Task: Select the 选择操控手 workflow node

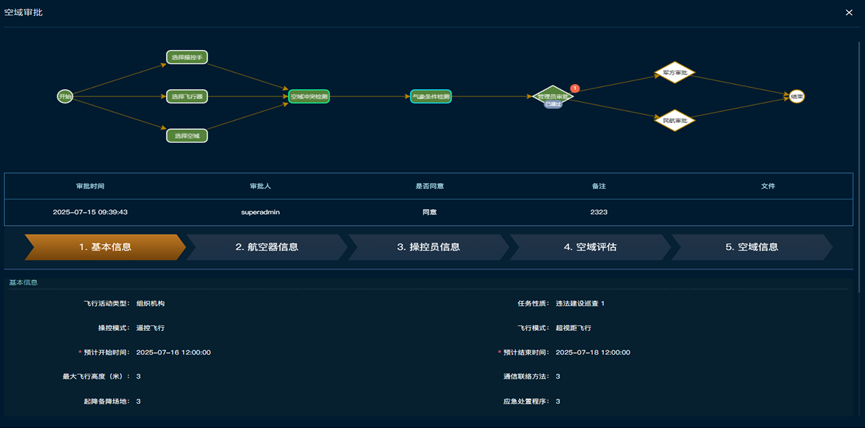Action: pyautogui.click(x=187, y=57)
